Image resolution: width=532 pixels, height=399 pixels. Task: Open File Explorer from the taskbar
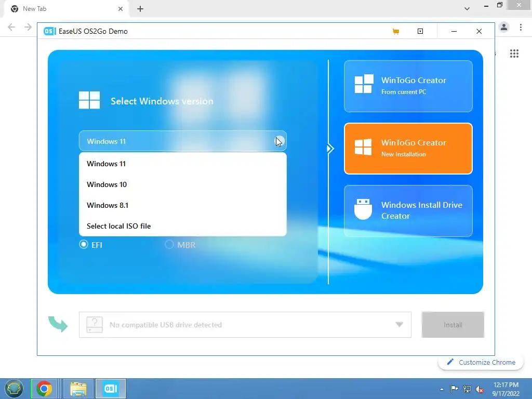point(78,389)
